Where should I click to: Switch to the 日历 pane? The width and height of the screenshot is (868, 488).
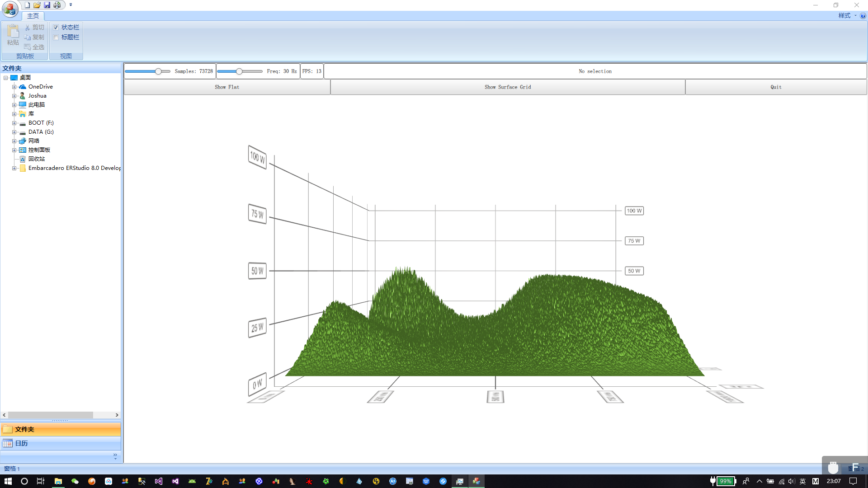point(21,443)
